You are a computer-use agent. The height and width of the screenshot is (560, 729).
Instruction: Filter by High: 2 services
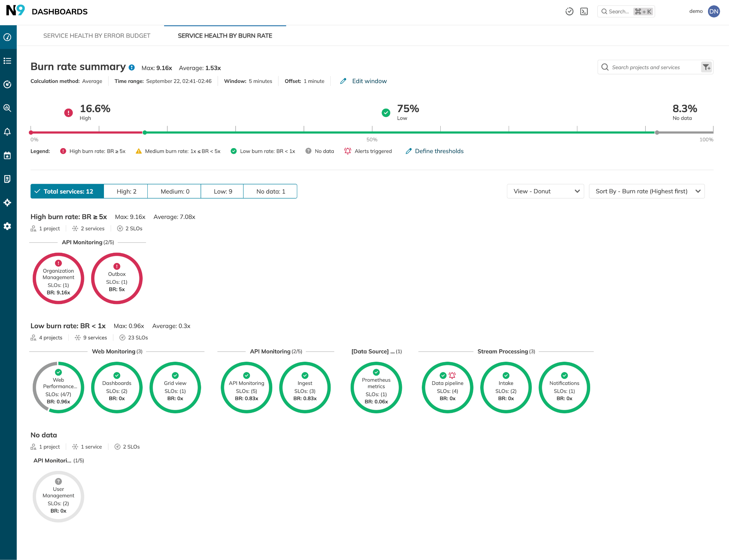[x=125, y=191]
